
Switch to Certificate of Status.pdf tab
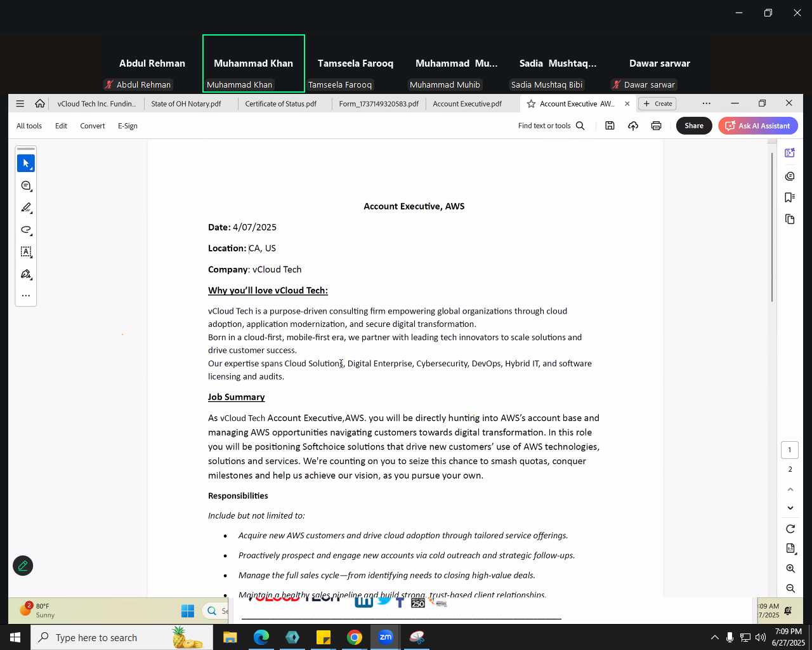pyautogui.click(x=281, y=103)
